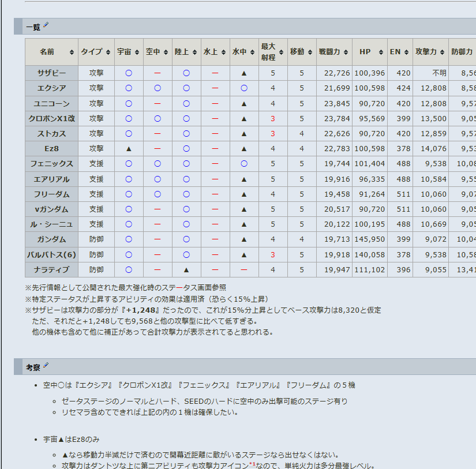Select the ユニコーン row name cell
This screenshot has height=469, width=476.
pyautogui.click(x=51, y=103)
